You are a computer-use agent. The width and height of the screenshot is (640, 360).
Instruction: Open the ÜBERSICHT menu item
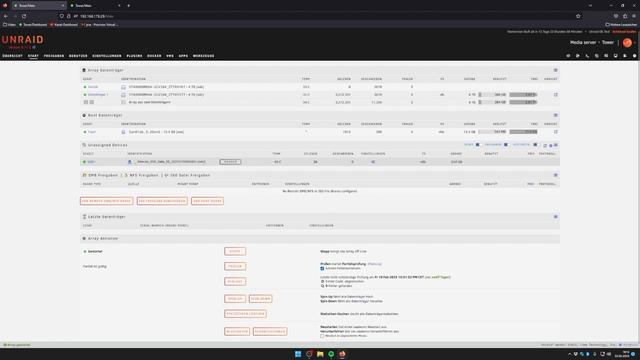[12, 56]
